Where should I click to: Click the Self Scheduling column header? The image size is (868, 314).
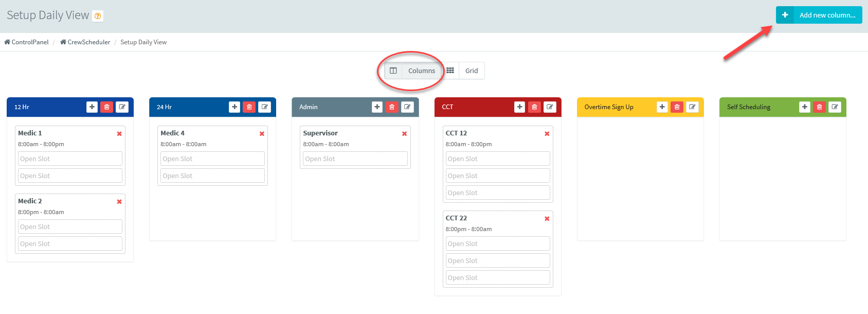point(783,107)
